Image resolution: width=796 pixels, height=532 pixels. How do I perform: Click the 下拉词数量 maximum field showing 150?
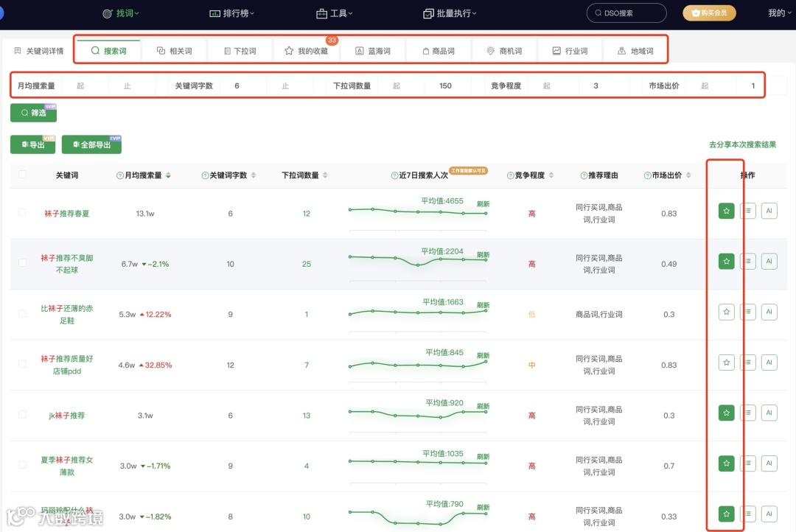click(445, 85)
